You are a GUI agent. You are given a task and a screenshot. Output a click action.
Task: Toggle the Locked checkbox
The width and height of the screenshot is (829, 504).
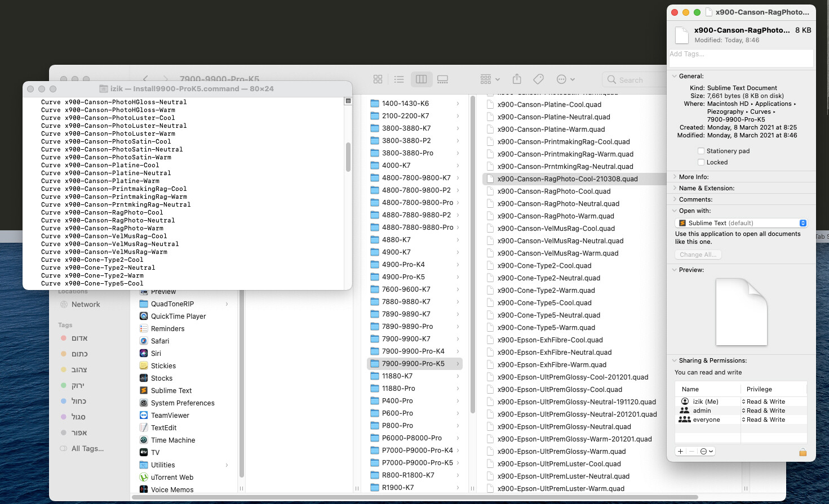click(701, 162)
